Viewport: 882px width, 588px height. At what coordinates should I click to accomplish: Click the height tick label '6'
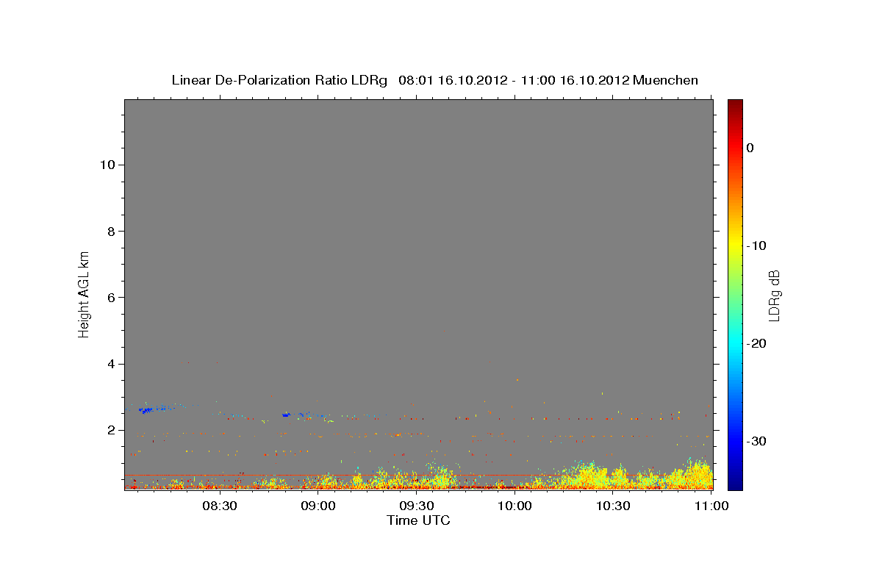(110, 297)
